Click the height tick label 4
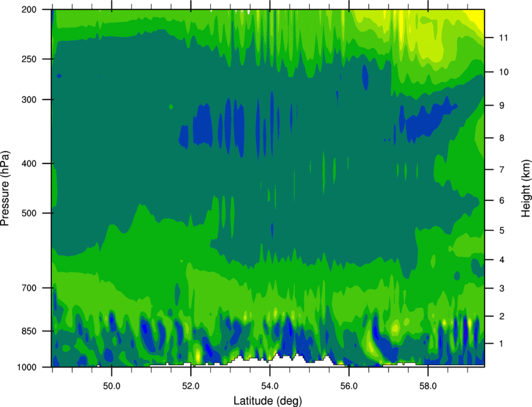Viewport: 532px width, 407px height. click(502, 260)
